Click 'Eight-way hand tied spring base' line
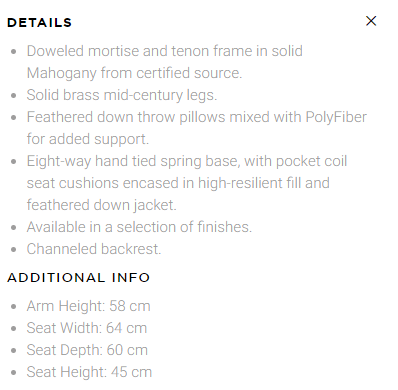The width and height of the screenshot is (398, 390). (x=187, y=161)
